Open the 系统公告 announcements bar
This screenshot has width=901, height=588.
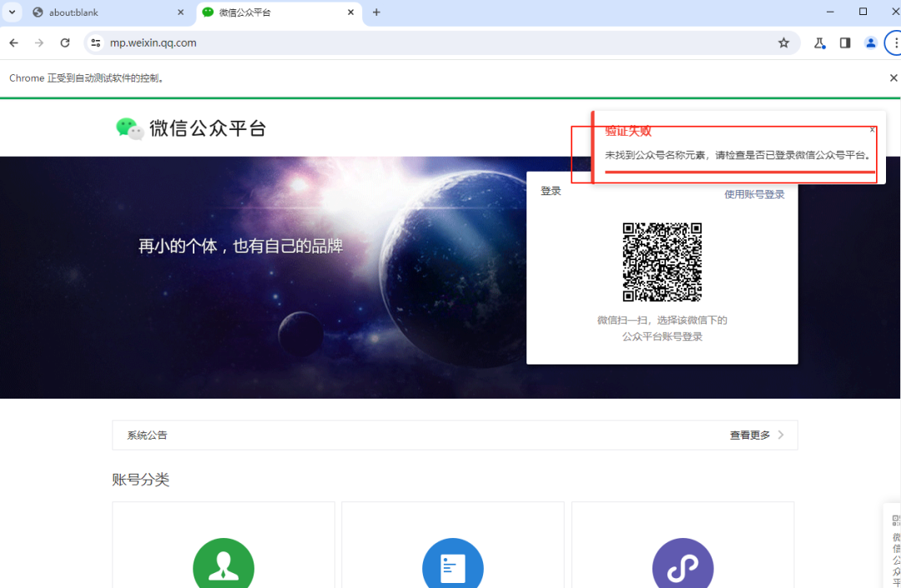coord(456,435)
